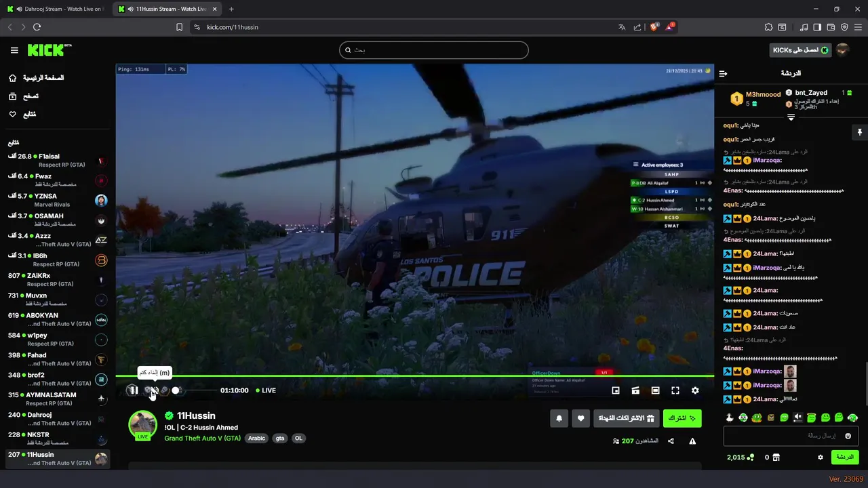Viewport: 868px width, 488px height.
Task: Share the stream via share icon
Action: coord(671,441)
